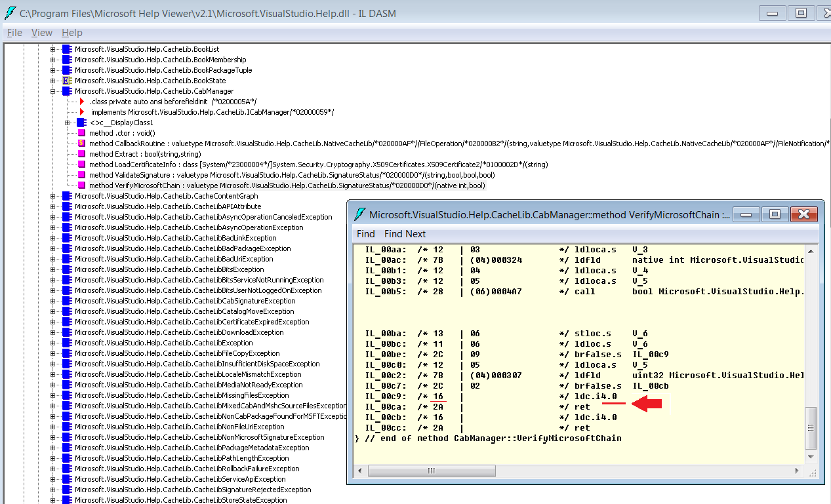
Task: Click the IL_00cb ldc.i4.0 line
Action: click(x=491, y=417)
